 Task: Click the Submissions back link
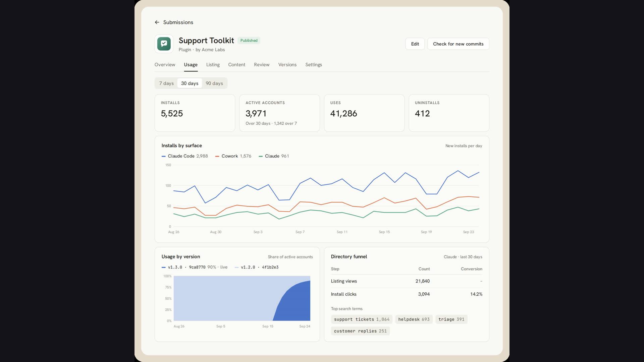point(178,22)
